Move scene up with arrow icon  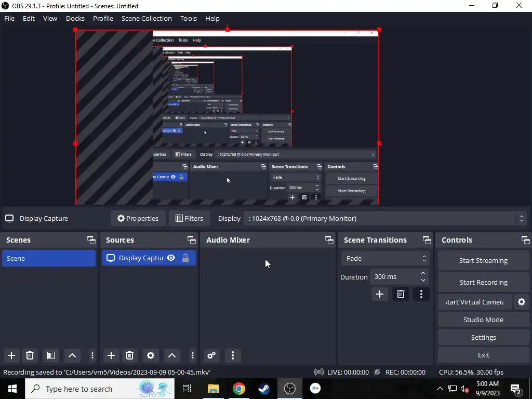pos(72,355)
